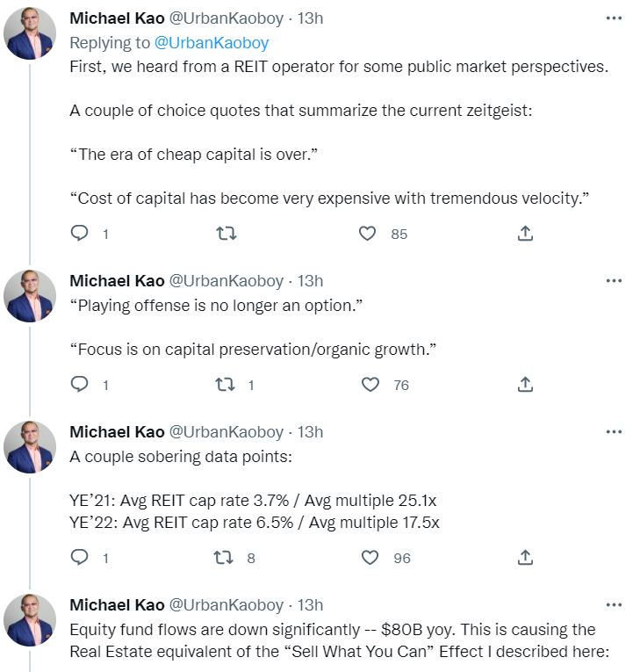Open more options on 'Equity fund flows' tweet
Screen dimensions: 640x672
pyautogui.click(x=614, y=605)
